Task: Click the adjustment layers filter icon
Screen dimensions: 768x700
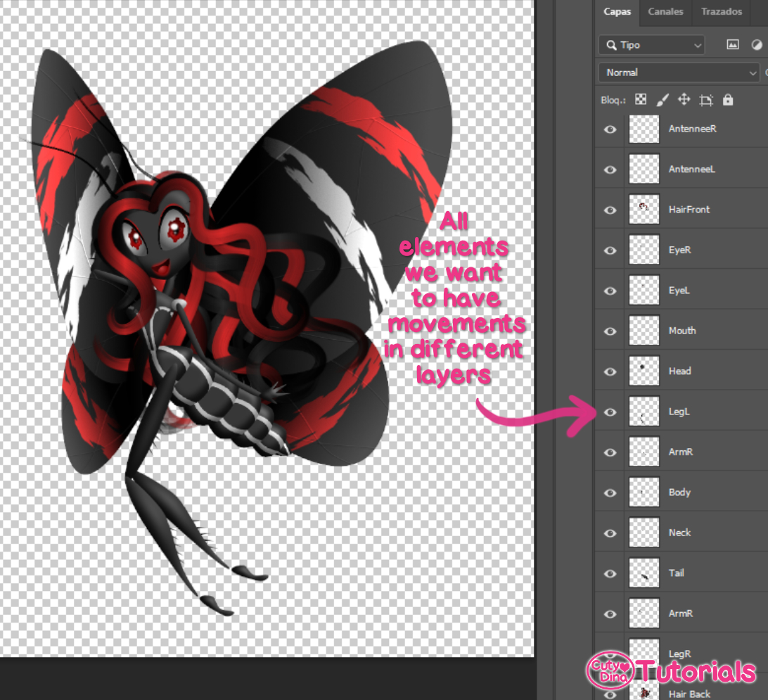Action: pyautogui.click(x=757, y=44)
